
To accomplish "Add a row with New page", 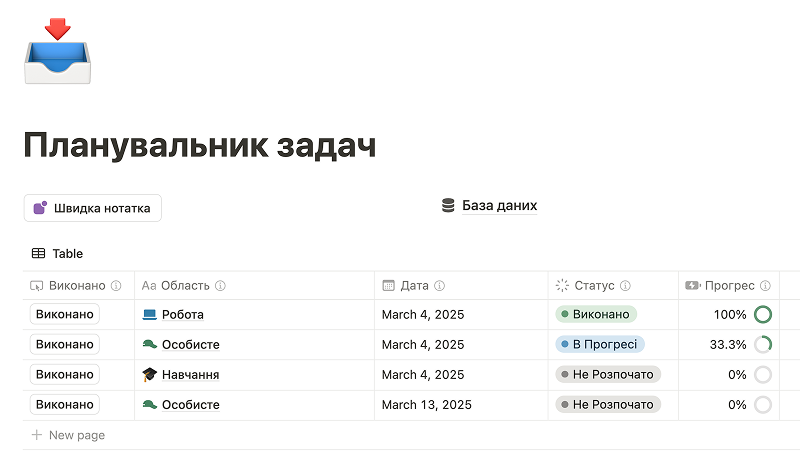I will 68,435.
